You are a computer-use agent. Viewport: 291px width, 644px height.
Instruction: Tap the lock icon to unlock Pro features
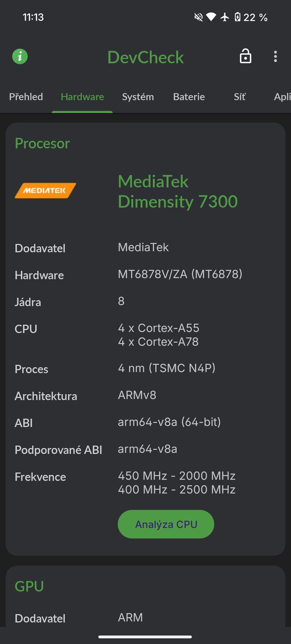[245, 56]
